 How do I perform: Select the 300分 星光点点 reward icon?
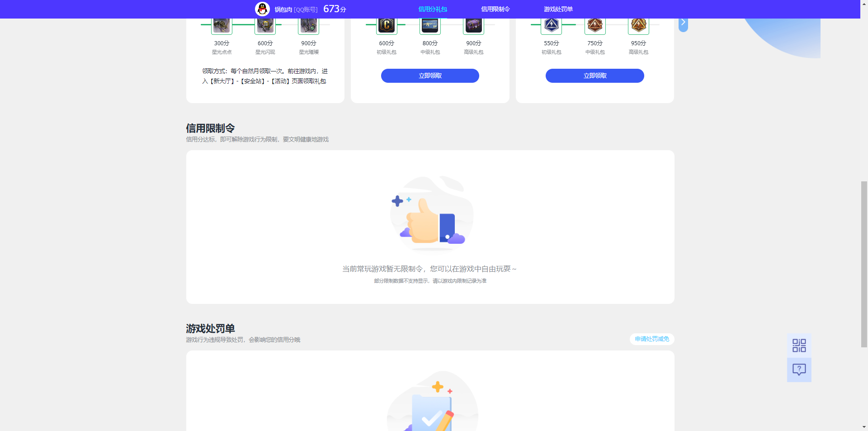click(x=222, y=25)
